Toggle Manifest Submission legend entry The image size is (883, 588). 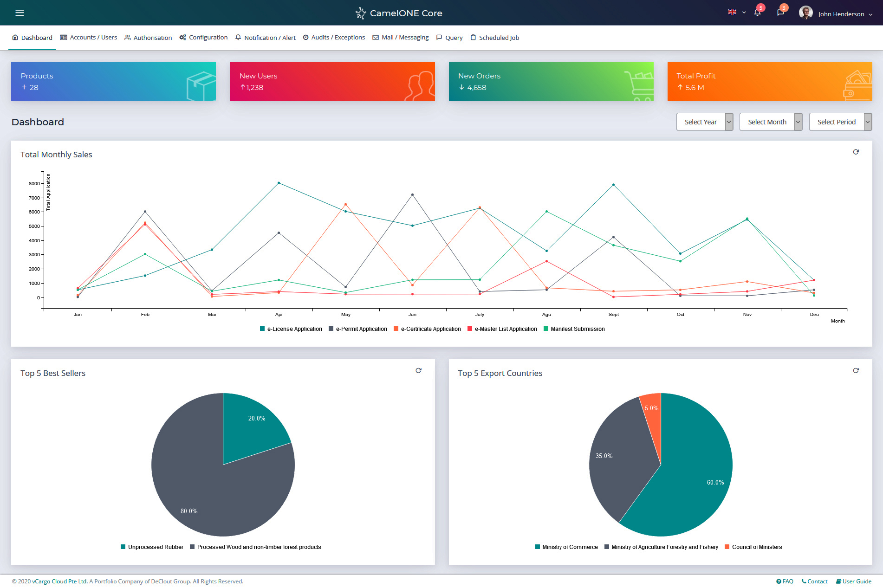[x=574, y=329]
